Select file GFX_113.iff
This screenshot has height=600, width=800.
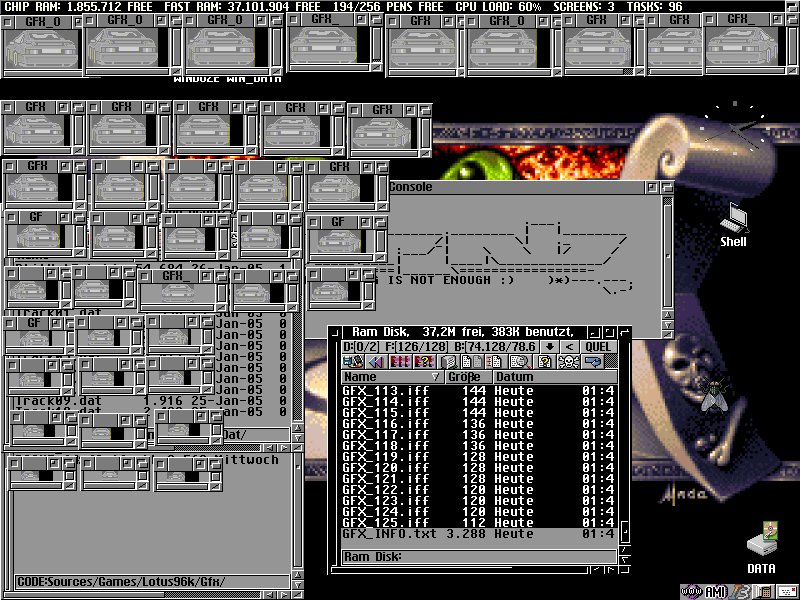[479, 391]
